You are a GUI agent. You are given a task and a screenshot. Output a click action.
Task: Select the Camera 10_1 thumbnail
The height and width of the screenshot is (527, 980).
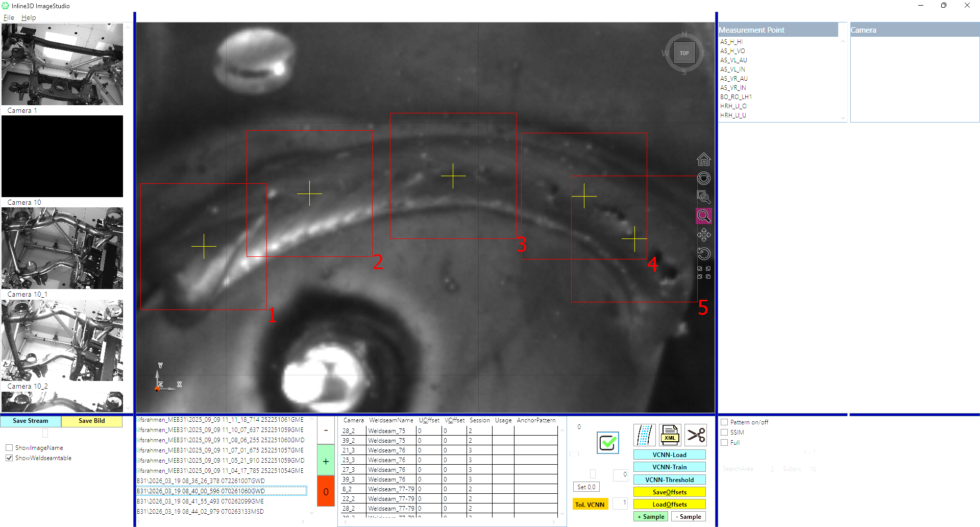62,248
